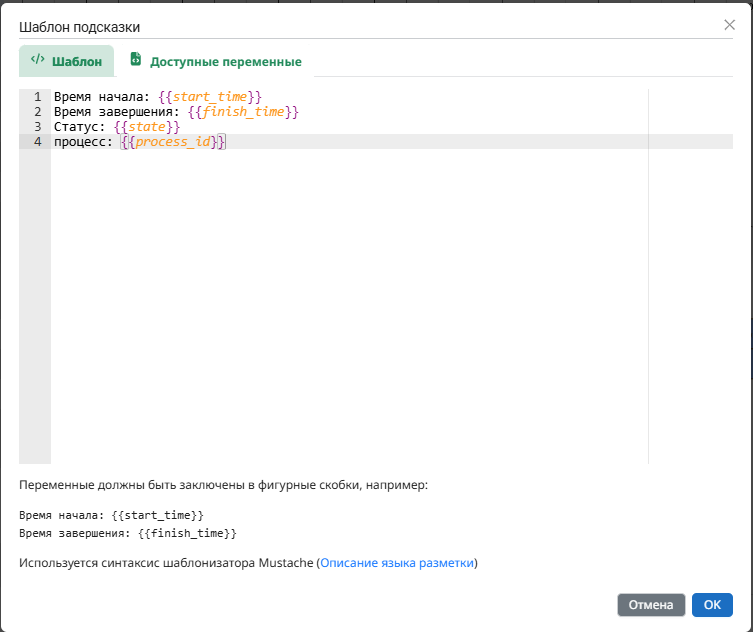This screenshot has height=632, width=753.
Task: Click the {{state}} variable in line 3
Action: tap(146, 127)
